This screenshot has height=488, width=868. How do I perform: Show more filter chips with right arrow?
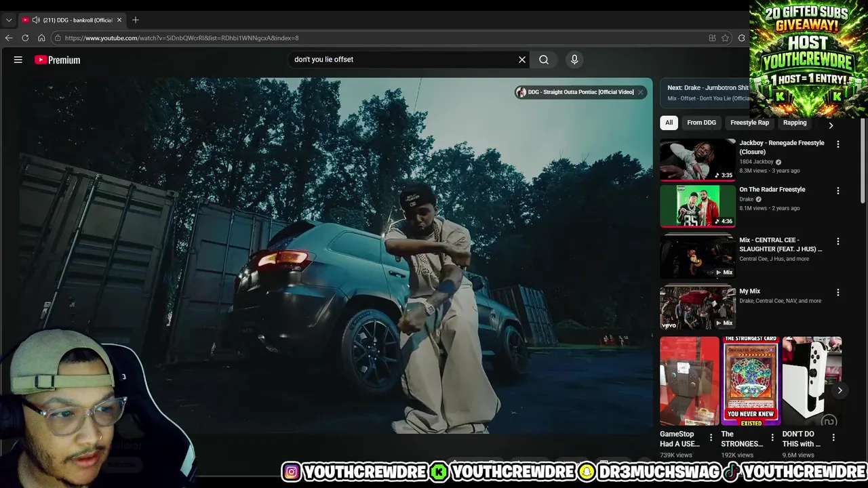coord(831,125)
